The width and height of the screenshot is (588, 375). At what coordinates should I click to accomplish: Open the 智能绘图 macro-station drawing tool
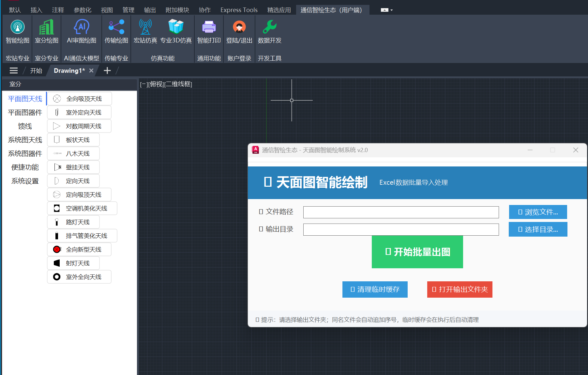click(18, 31)
